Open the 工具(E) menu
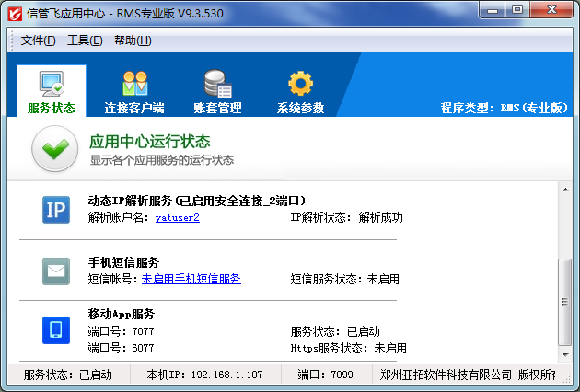 coord(85,40)
